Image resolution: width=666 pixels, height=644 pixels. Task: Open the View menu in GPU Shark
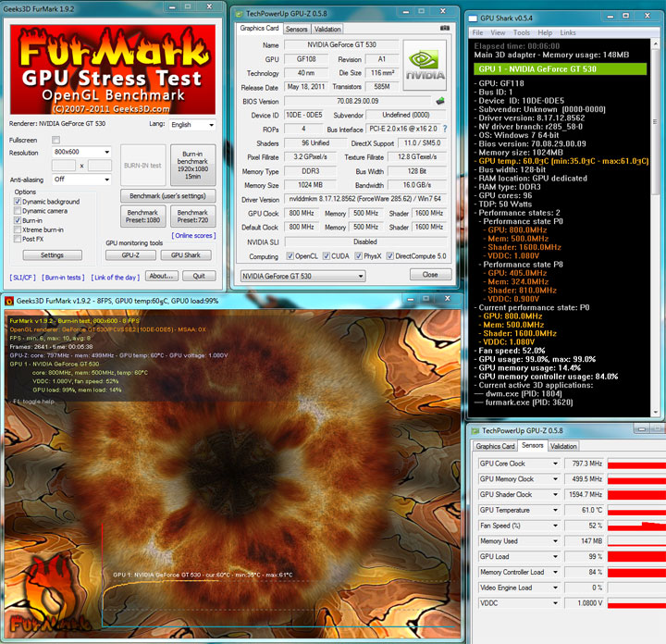[498, 32]
